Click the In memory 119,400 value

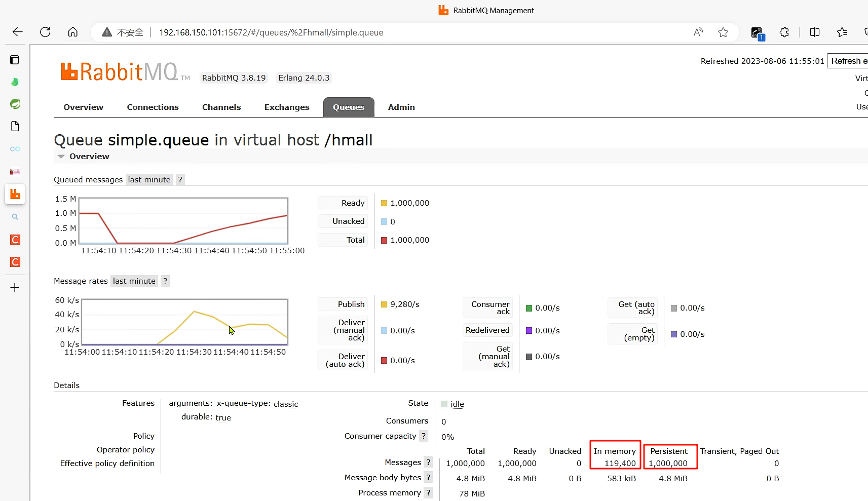620,463
